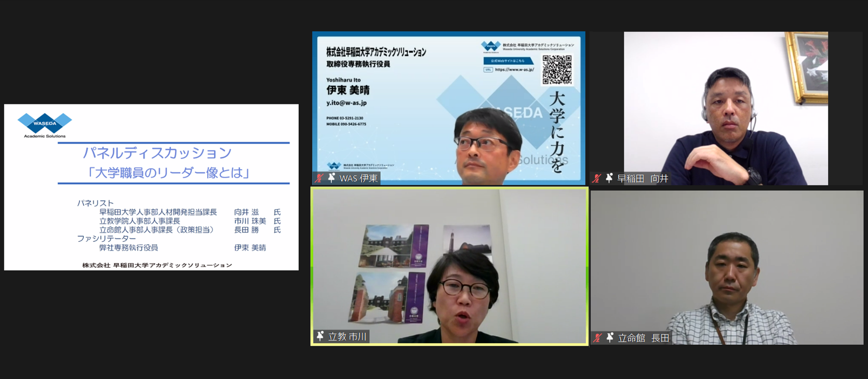Image resolution: width=868 pixels, height=379 pixels.
Task: Click the name 長田 勝 on the slide
Action: (246, 230)
